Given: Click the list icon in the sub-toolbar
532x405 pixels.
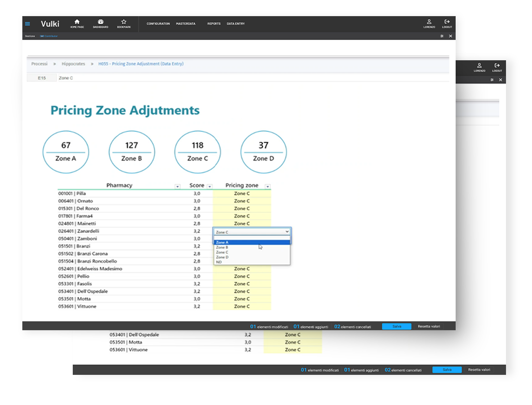Looking at the screenshot, I should click(442, 36).
